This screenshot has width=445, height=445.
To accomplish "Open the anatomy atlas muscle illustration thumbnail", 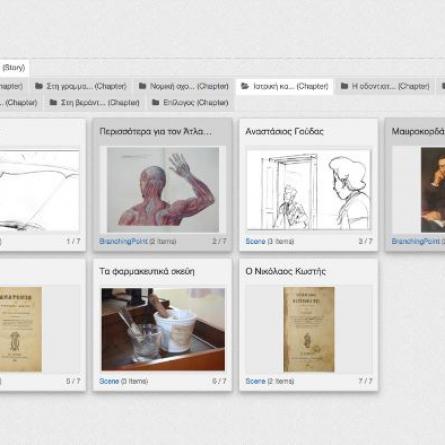I will 163,190.
